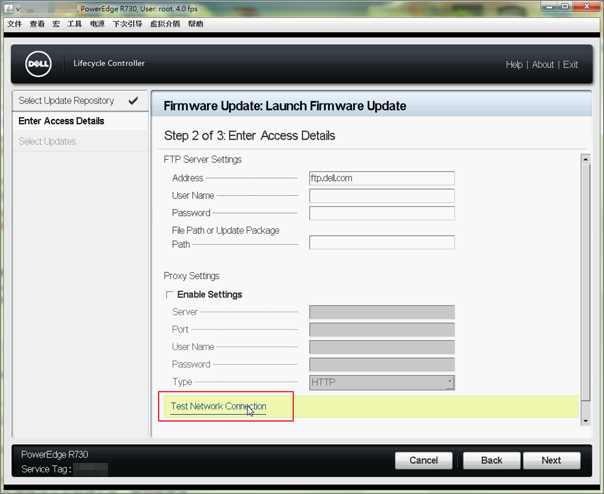Open the 虚拟介质 menu
The width and height of the screenshot is (604, 494).
[x=165, y=24]
